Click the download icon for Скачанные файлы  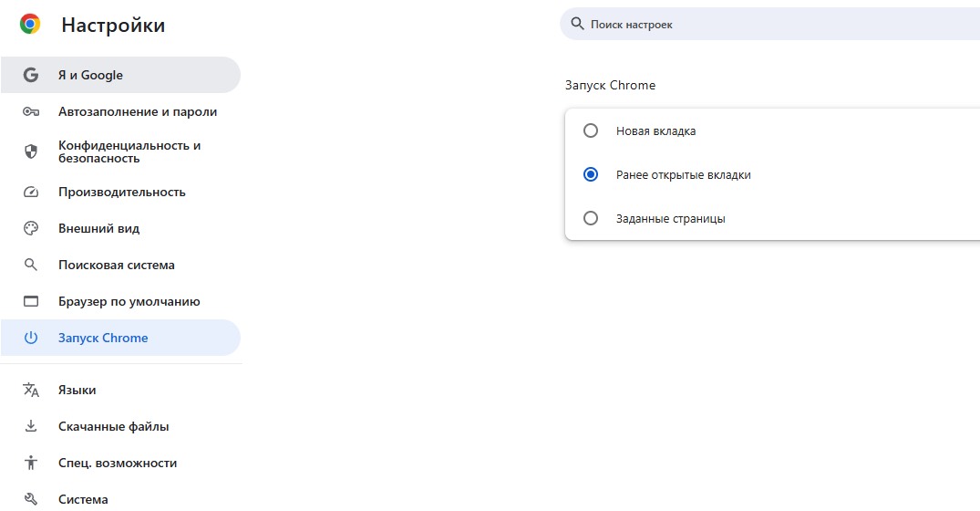(31, 427)
